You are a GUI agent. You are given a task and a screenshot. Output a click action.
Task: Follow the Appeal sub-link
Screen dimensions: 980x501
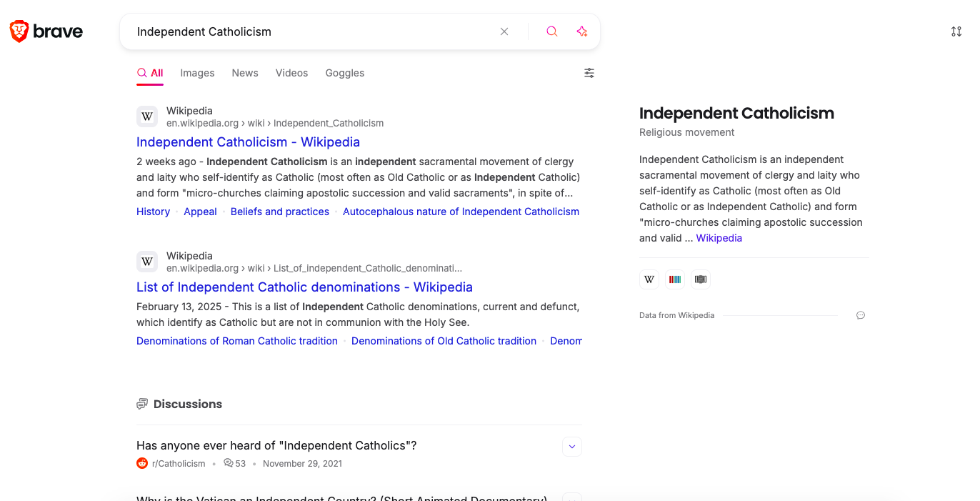click(x=200, y=212)
